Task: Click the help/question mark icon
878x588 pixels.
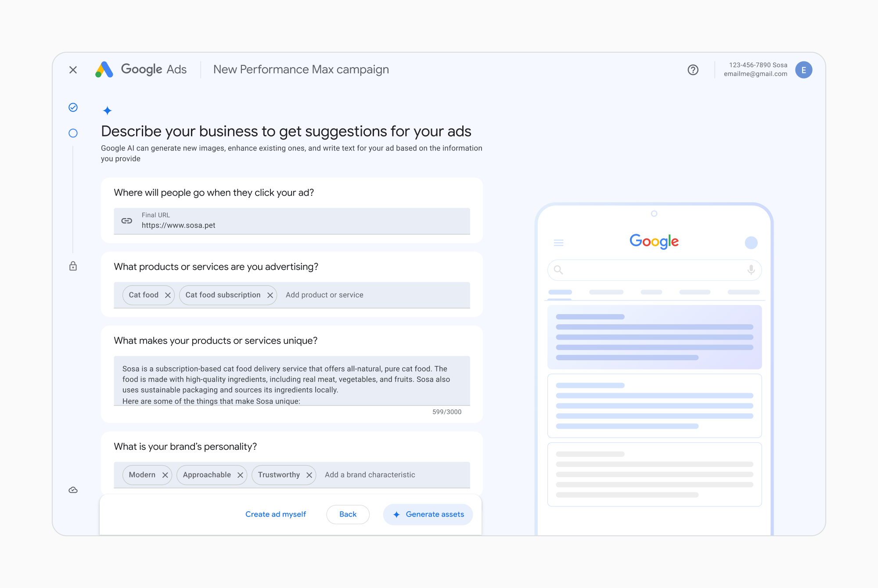Action: click(693, 70)
